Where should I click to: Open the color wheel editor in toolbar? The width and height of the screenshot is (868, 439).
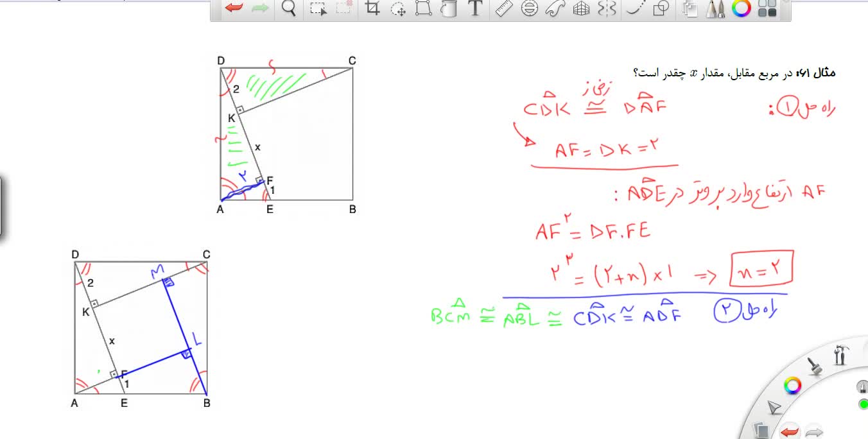(742, 8)
